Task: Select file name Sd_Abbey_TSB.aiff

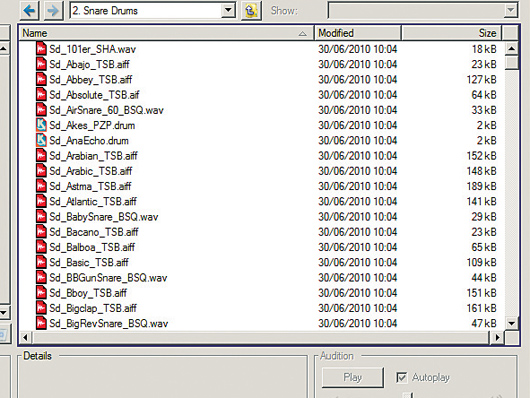Action: coord(91,80)
